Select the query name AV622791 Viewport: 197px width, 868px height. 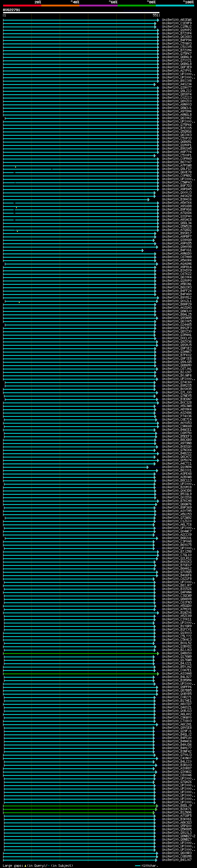point(11,10)
